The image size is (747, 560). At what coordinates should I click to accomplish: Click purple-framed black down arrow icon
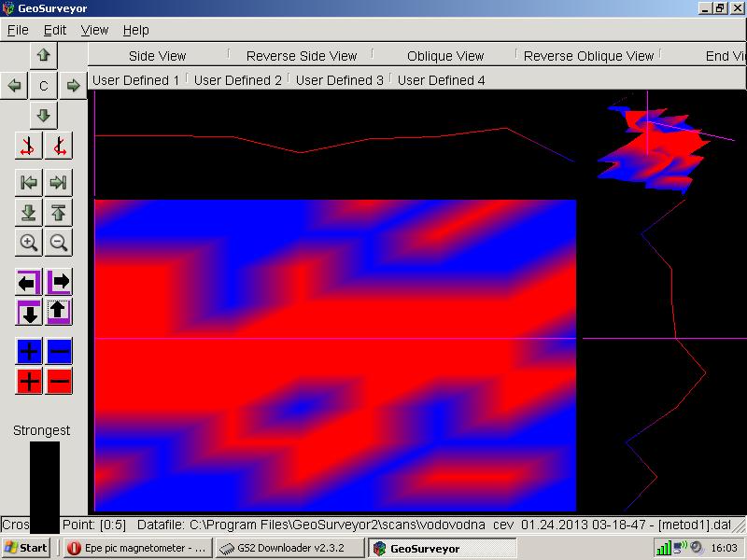tap(29, 312)
